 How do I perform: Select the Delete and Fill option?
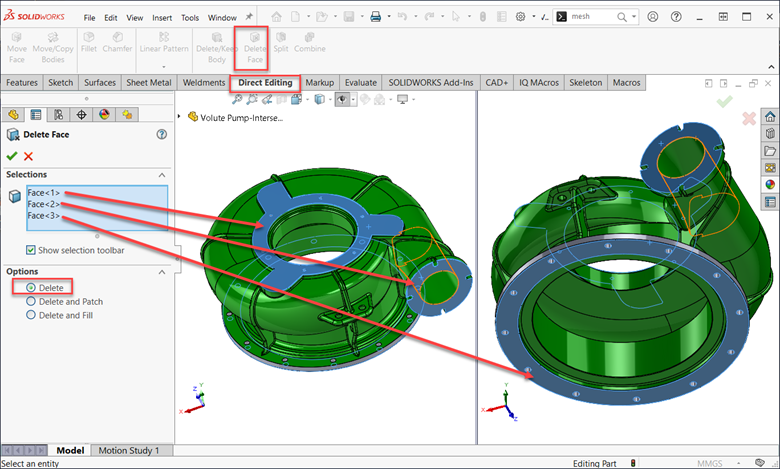pos(31,315)
